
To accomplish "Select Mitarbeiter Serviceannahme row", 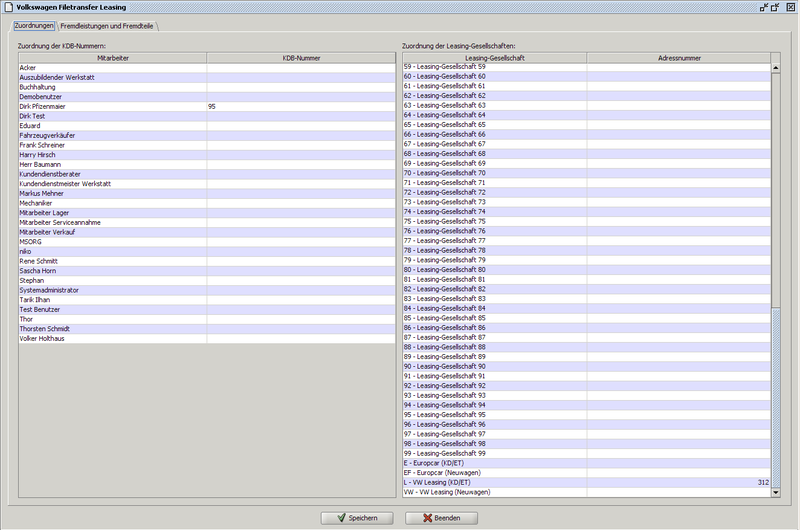I will click(x=207, y=223).
